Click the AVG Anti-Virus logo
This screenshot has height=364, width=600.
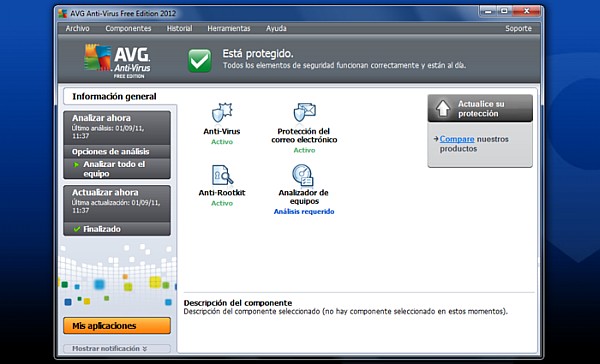[x=117, y=60]
